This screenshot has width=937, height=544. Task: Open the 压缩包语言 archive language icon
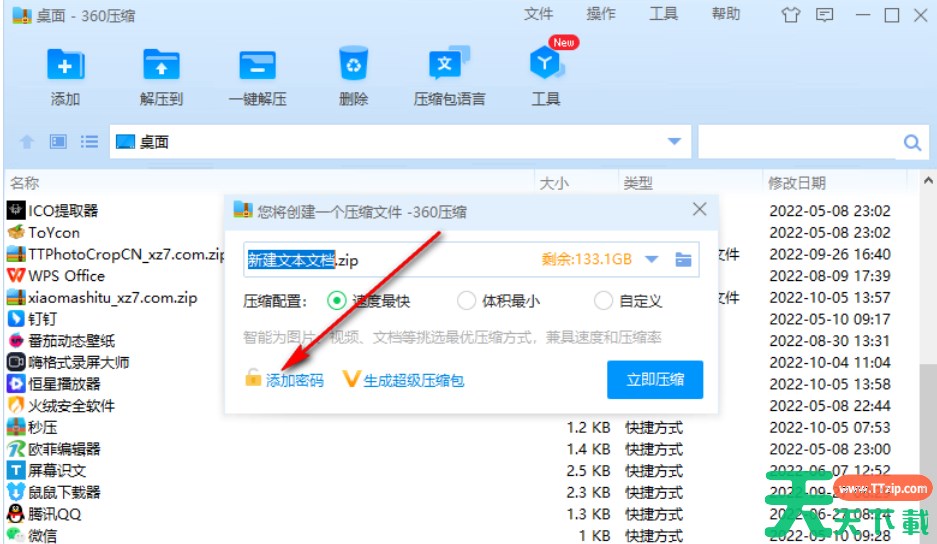click(x=449, y=66)
